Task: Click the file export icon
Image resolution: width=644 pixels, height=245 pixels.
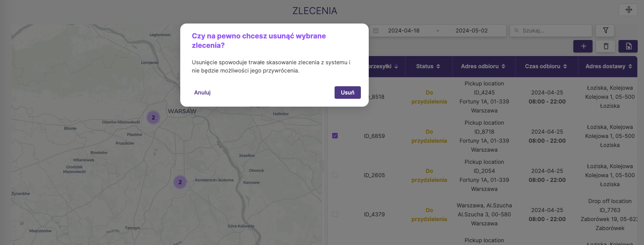Action: click(x=628, y=46)
